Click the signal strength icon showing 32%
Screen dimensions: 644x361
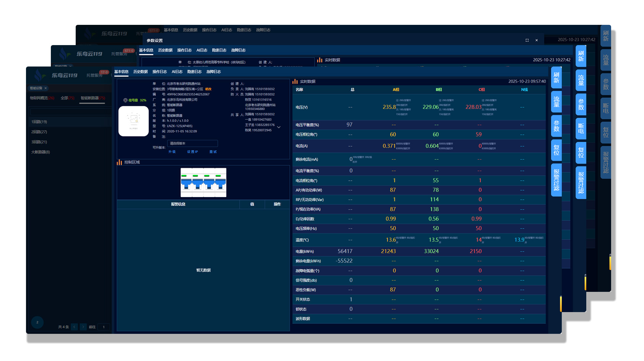(x=125, y=100)
